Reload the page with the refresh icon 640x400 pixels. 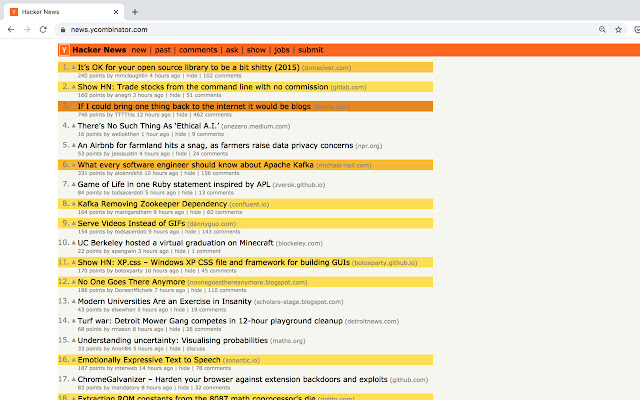point(43,29)
